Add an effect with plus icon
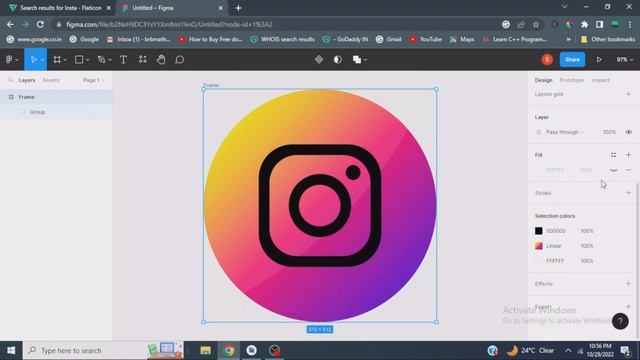This screenshot has height=360, width=640. (x=628, y=284)
